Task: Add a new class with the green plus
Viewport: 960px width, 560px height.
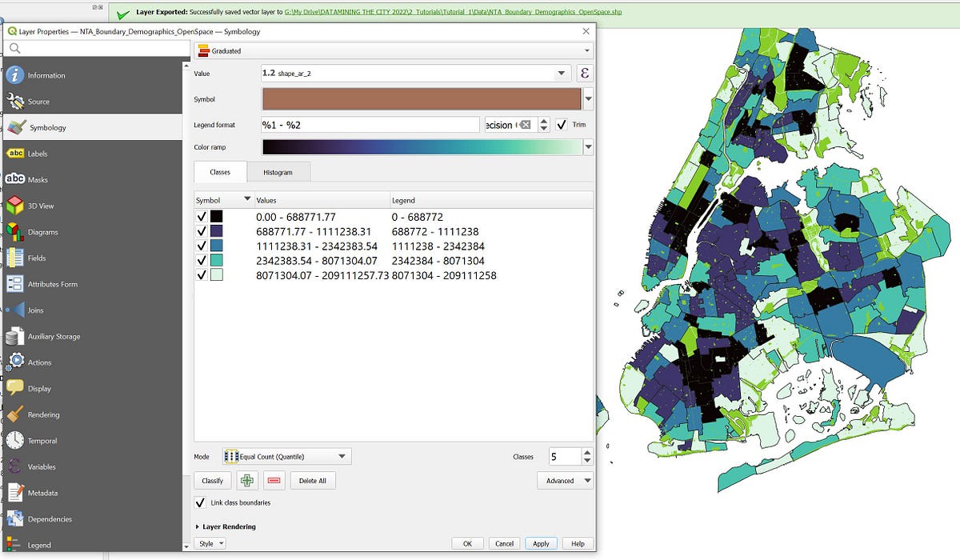Action: (246, 480)
